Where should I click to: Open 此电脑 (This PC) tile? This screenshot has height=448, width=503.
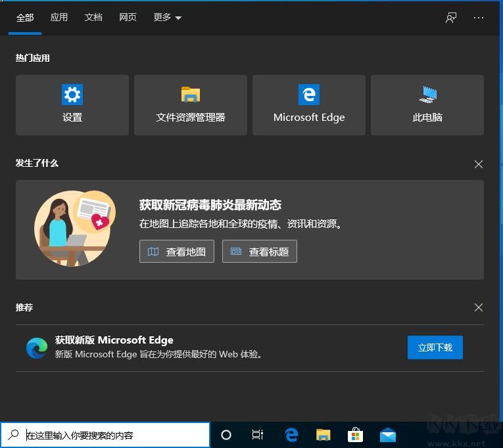point(427,105)
